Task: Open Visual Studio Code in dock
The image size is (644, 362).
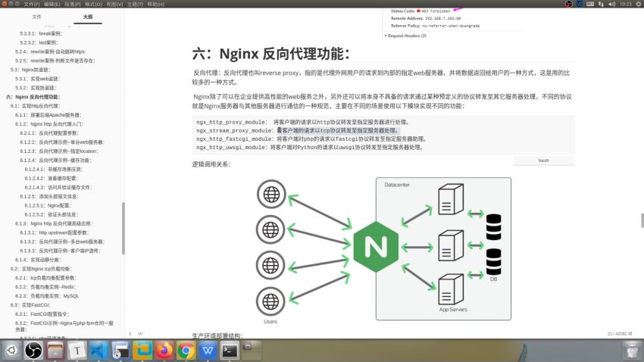Action: pos(99,350)
